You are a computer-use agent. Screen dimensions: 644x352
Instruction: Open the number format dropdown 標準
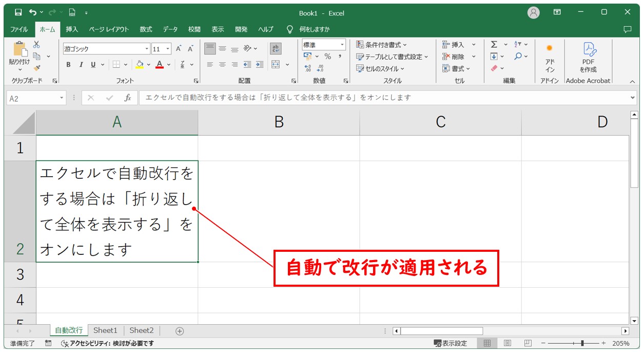[x=342, y=45]
